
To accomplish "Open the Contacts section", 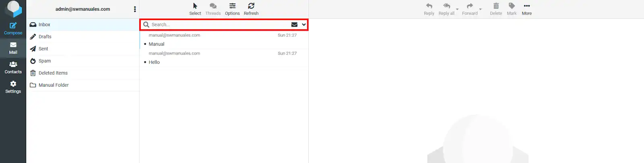I will click(x=13, y=67).
